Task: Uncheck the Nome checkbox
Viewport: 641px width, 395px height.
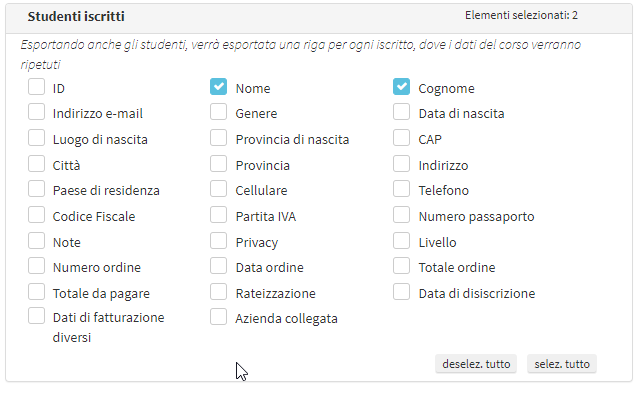Action: click(218, 87)
